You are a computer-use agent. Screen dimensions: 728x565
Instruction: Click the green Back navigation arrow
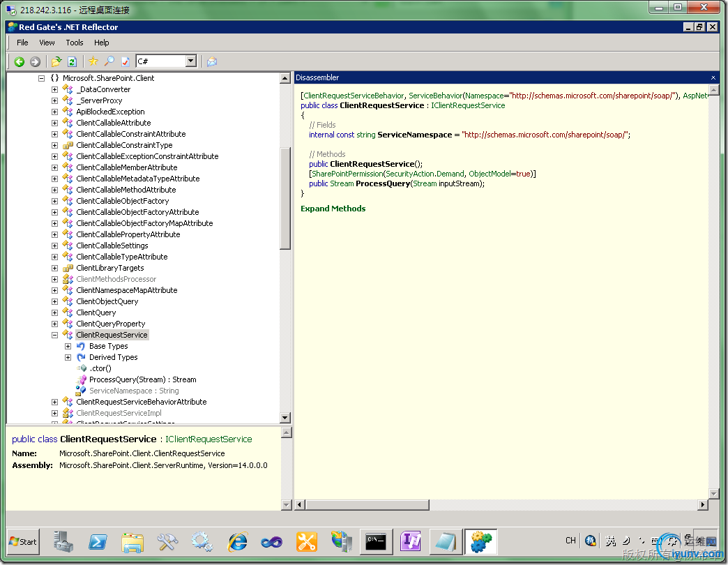pos(19,61)
